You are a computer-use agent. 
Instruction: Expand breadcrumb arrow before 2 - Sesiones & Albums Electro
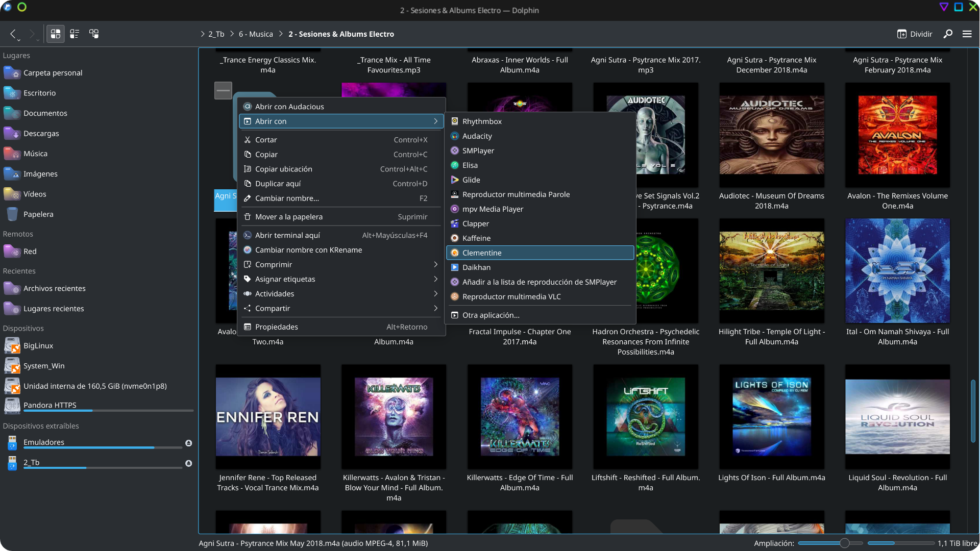tap(280, 34)
